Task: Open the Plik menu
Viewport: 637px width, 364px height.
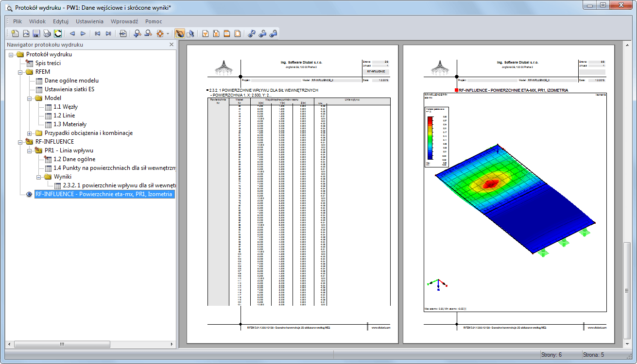Action: 17,21
